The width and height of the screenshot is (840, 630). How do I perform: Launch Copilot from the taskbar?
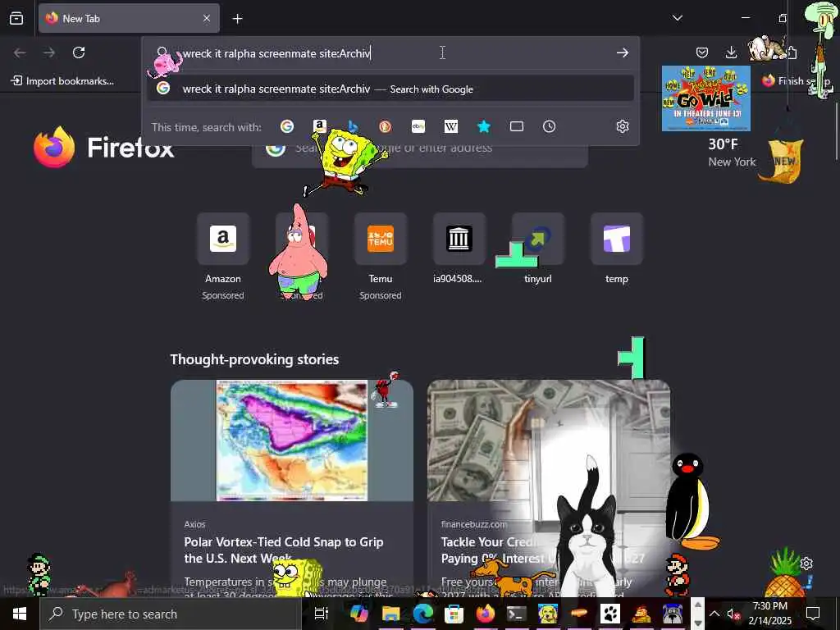coord(358,614)
